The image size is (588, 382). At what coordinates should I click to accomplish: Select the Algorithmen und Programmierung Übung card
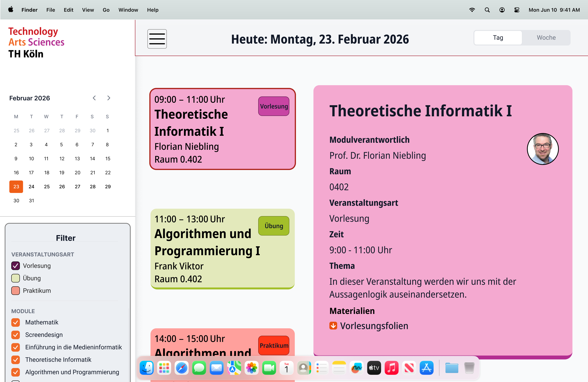coord(222,249)
